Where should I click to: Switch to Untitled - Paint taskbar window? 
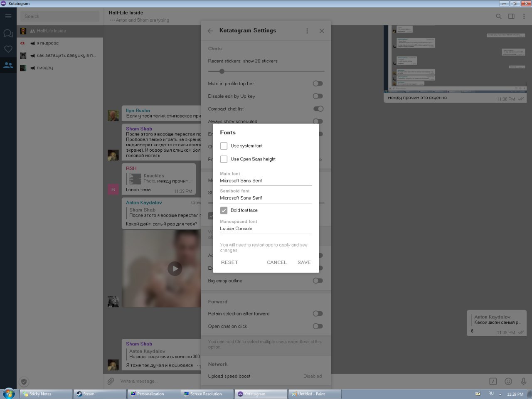pyautogui.click(x=315, y=394)
